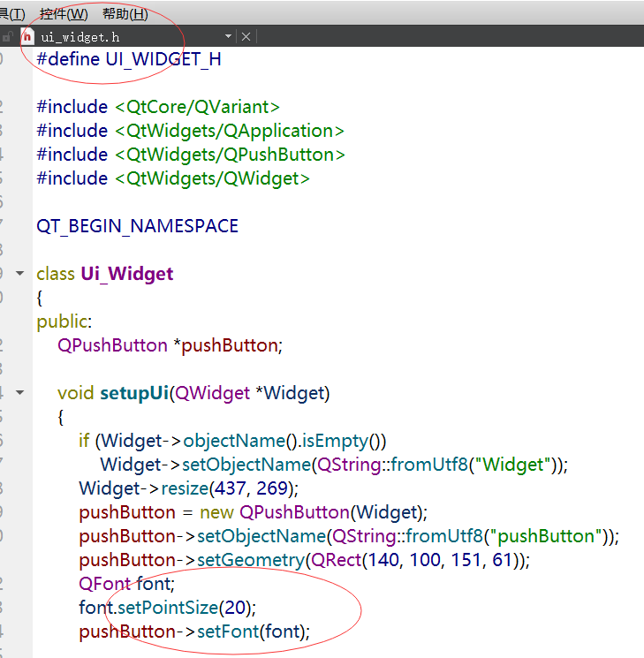Click the <QtWidgets/QWidget> include

coord(212,178)
